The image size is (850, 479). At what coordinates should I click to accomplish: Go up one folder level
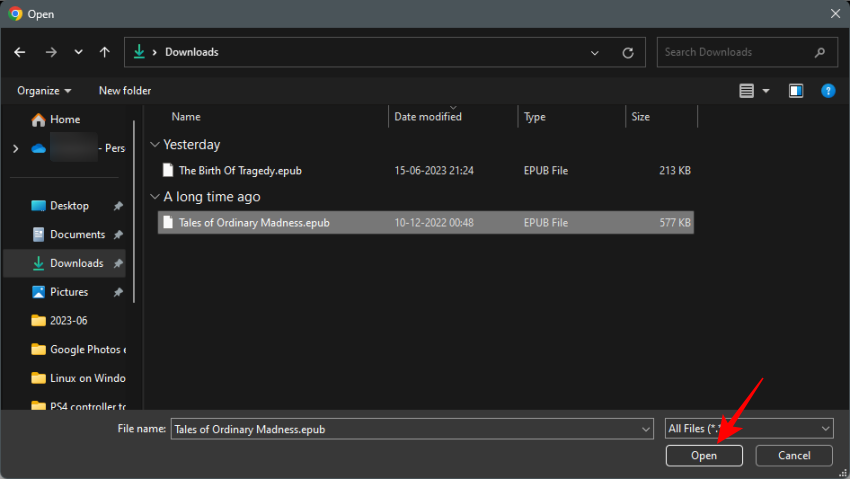pyautogui.click(x=105, y=52)
